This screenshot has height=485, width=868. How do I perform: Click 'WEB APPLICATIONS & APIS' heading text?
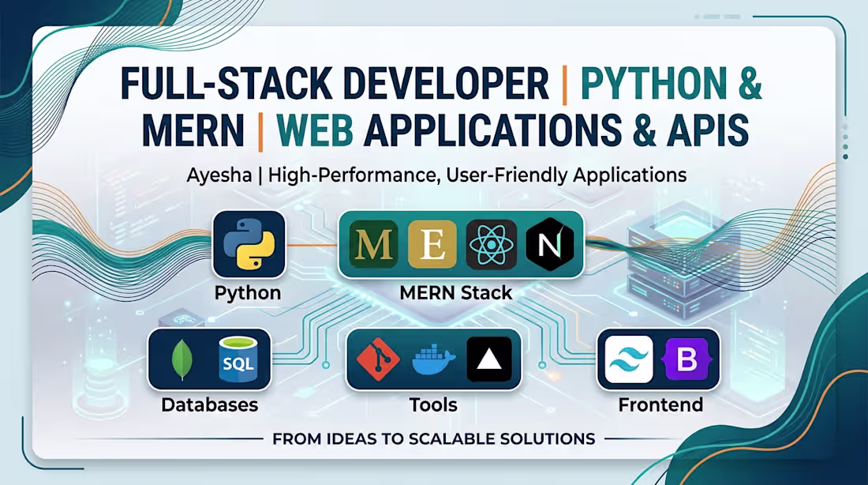pyautogui.click(x=513, y=131)
